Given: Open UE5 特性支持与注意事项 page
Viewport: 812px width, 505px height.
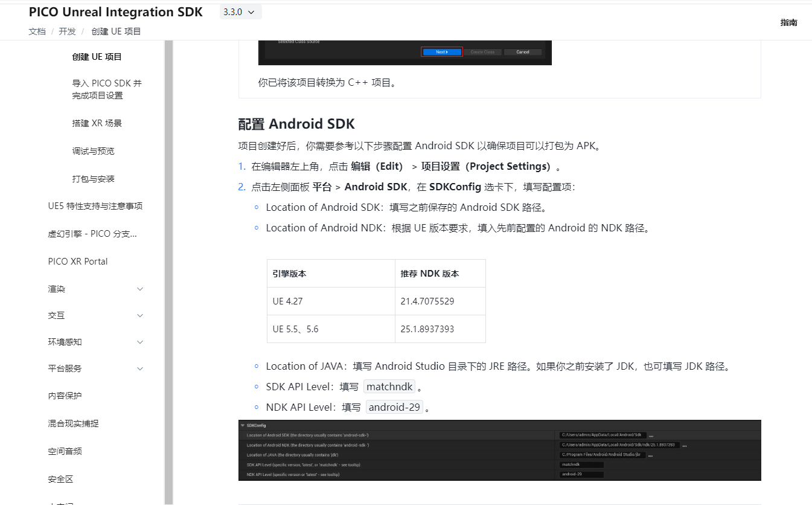Looking at the screenshot, I should [95, 206].
